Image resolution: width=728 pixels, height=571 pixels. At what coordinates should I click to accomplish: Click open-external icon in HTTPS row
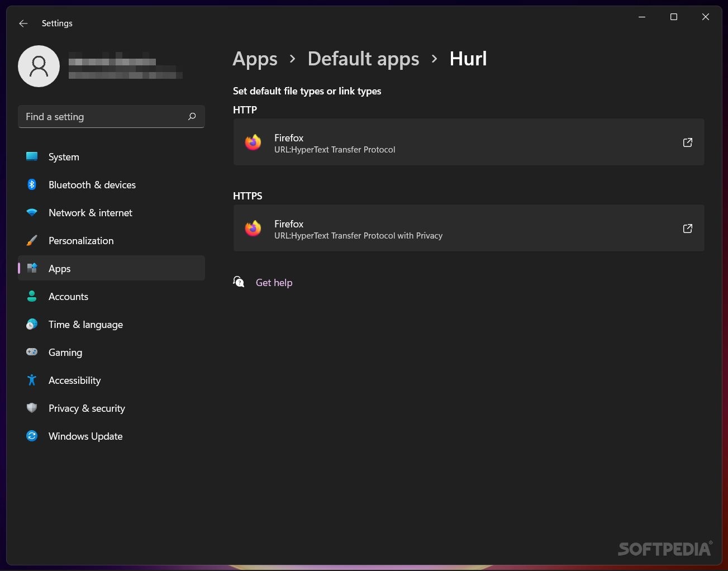[x=688, y=229]
